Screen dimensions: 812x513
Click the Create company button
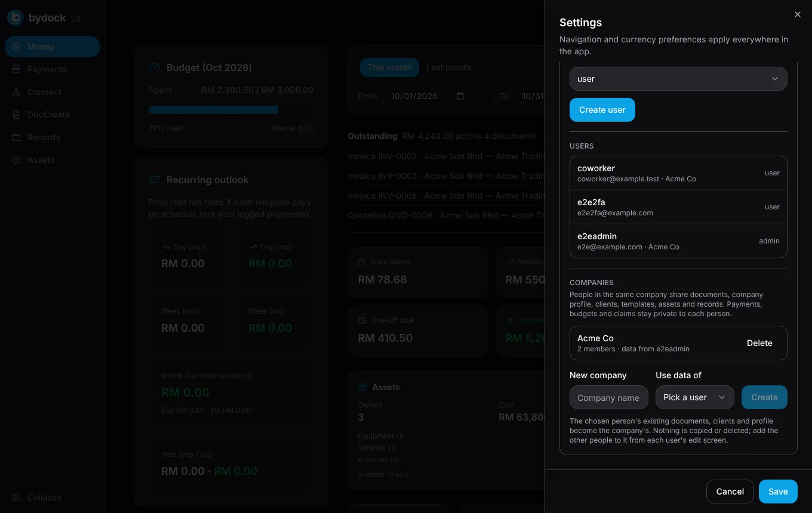(764, 397)
